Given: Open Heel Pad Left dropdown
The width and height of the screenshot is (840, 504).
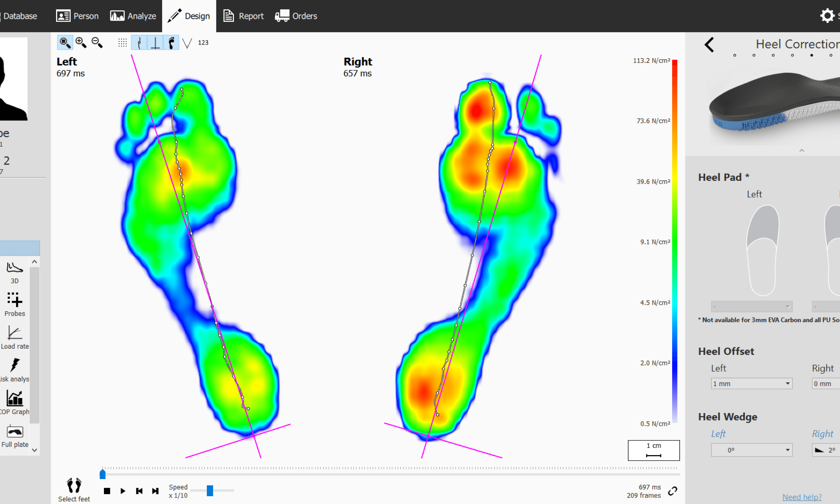Looking at the screenshot, I should pos(751,307).
